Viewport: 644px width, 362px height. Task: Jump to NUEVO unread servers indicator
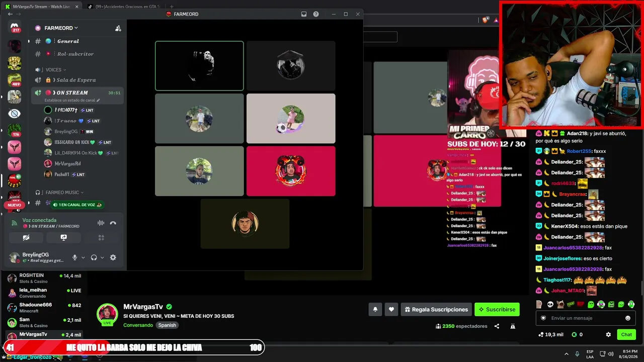click(x=14, y=205)
